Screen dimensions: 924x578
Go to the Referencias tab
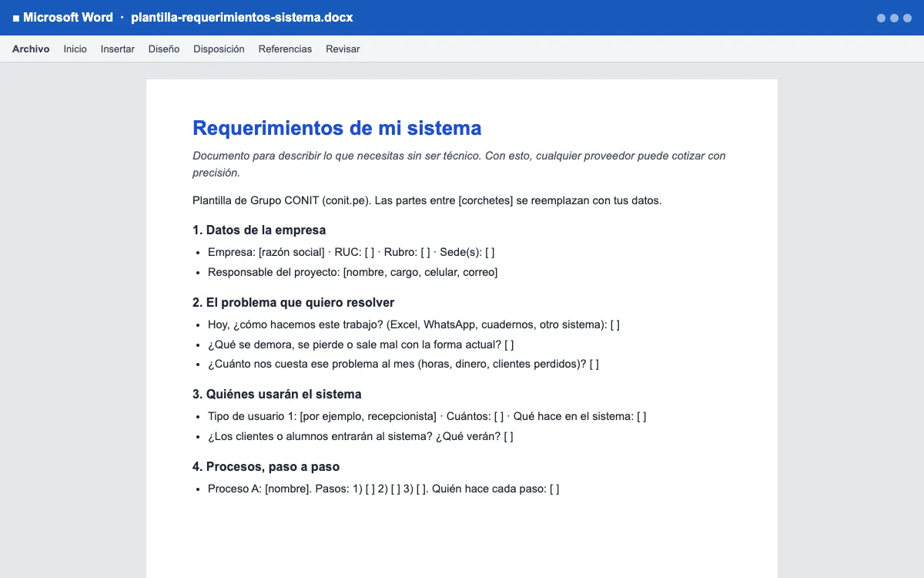(285, 49)
